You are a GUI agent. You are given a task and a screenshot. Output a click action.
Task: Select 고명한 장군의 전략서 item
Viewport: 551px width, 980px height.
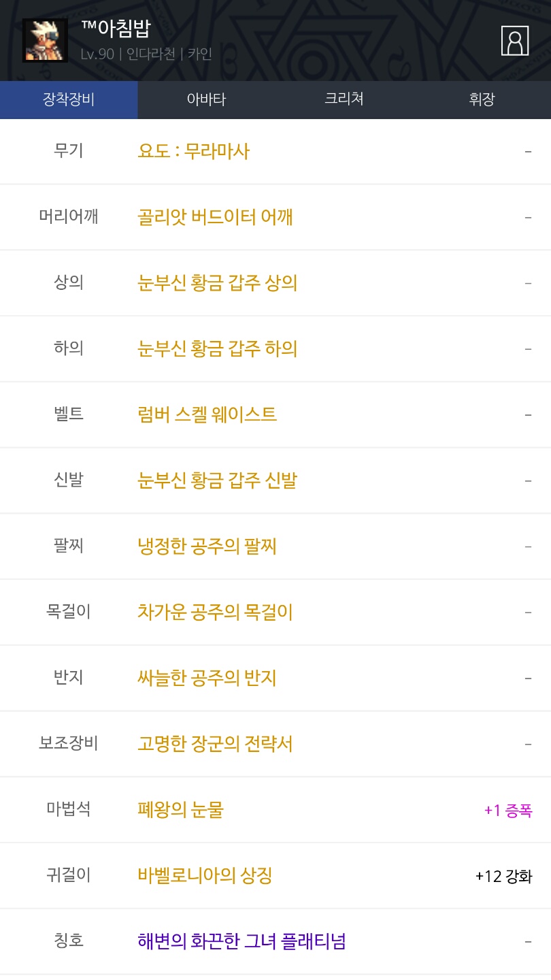(215, 744)
